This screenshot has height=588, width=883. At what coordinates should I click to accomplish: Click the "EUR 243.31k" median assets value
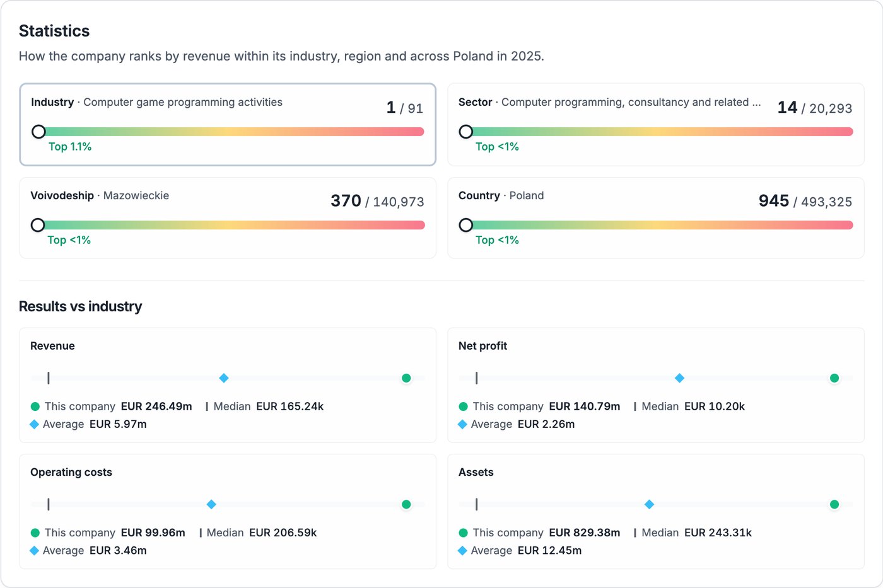click(718, 533)
